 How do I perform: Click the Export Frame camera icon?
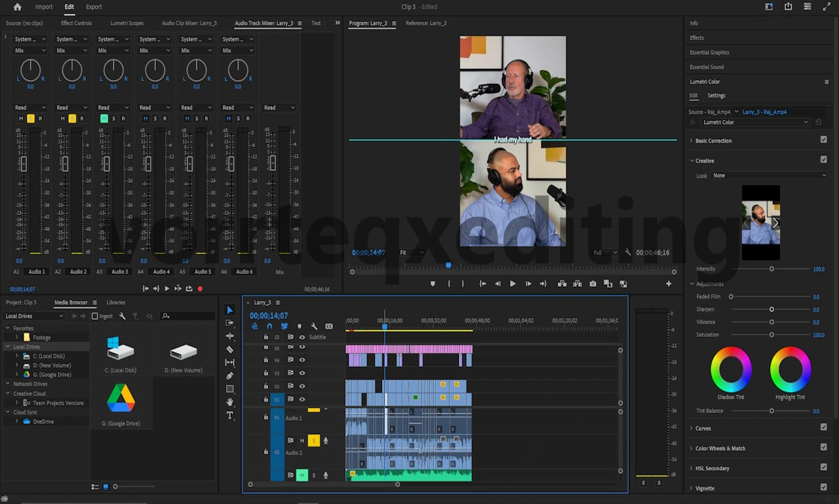(593, 284)
